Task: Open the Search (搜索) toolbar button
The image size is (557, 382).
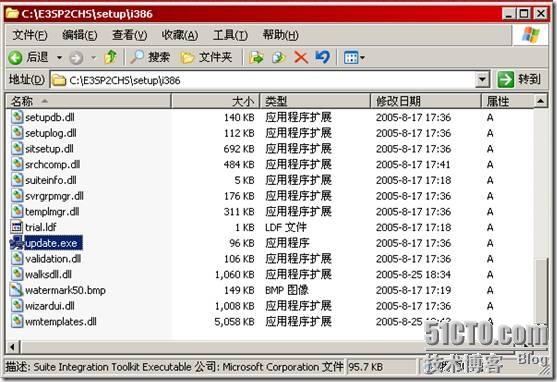Action: point(150,57)
